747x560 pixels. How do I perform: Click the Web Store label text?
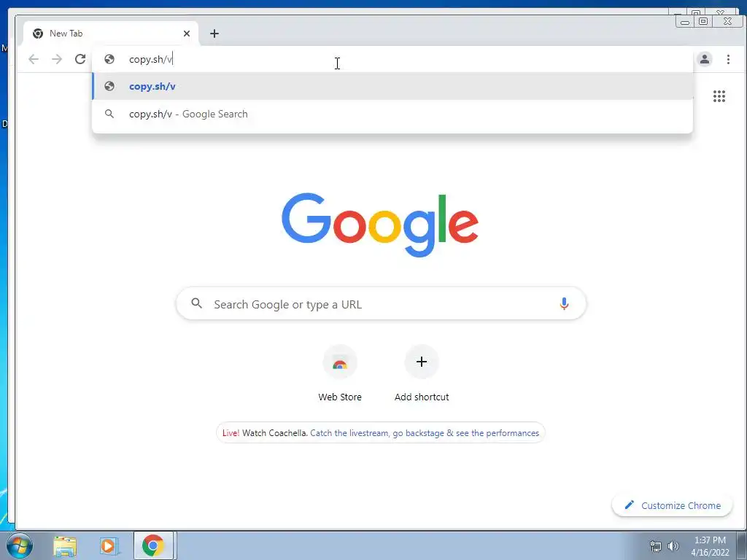[x=340, y=397]
